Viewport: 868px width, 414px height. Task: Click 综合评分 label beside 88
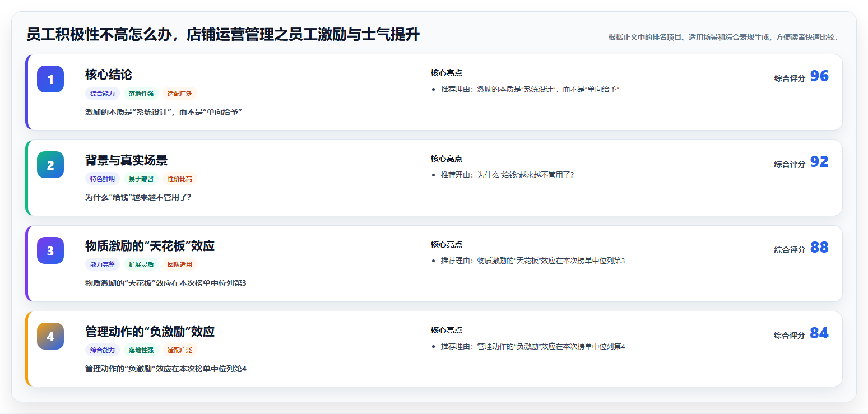point(790,250)
